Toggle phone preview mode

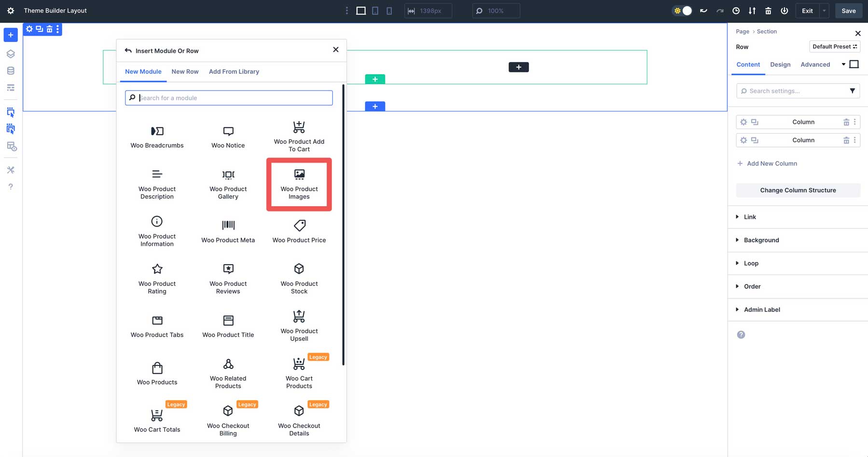click(x=389, y=10)
